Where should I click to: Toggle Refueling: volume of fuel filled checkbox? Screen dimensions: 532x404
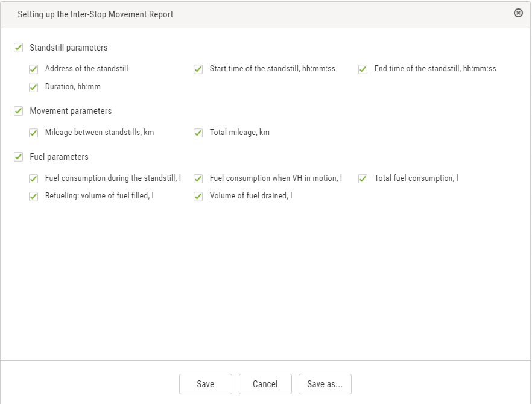coord(33,197)
